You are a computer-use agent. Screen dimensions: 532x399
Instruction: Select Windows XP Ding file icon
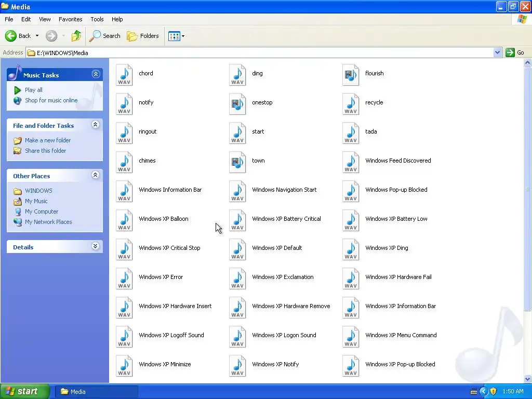click(351, 250)
